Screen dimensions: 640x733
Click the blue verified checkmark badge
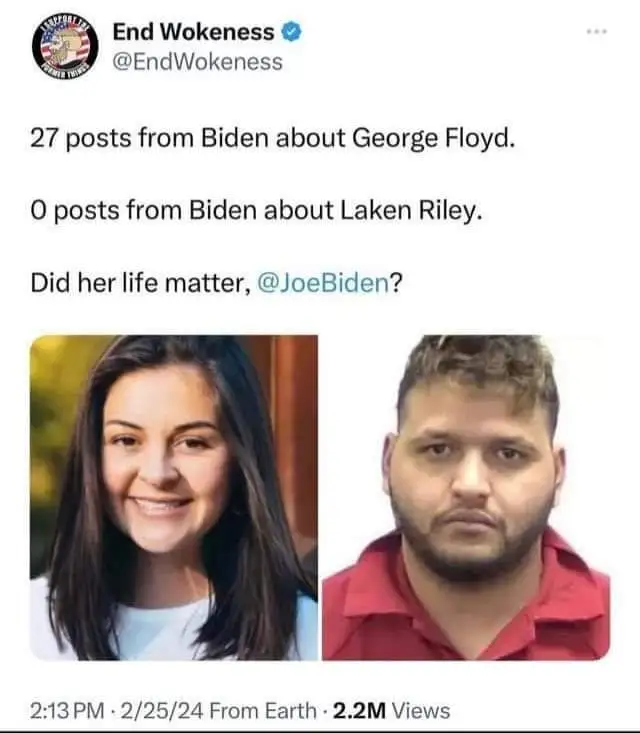(x=291, y=32)
